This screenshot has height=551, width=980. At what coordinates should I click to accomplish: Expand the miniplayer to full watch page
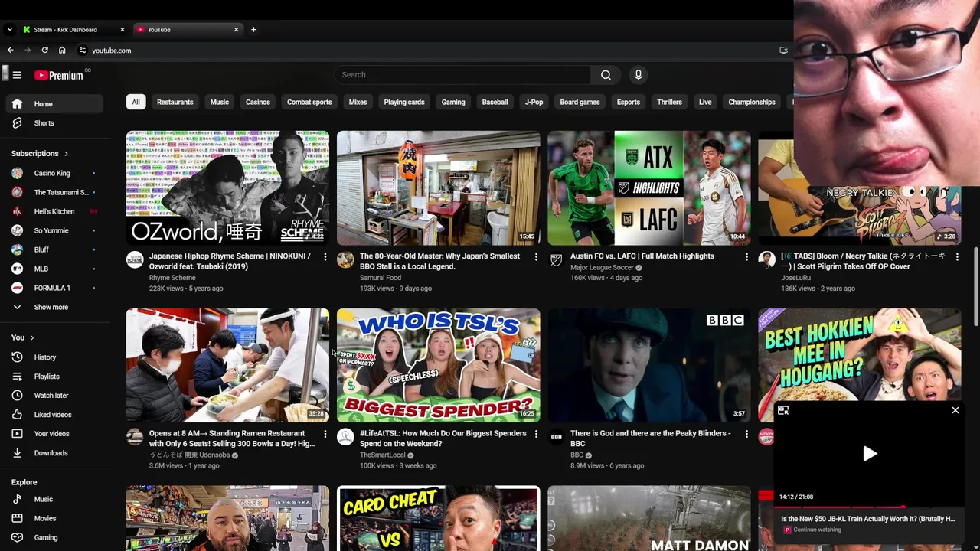(783, 411)
